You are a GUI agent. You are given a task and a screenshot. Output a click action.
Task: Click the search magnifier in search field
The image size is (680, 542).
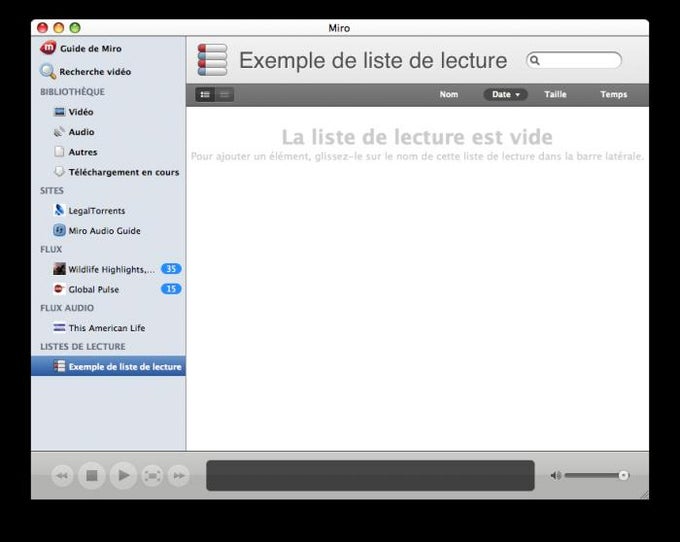tap(535, 60)
